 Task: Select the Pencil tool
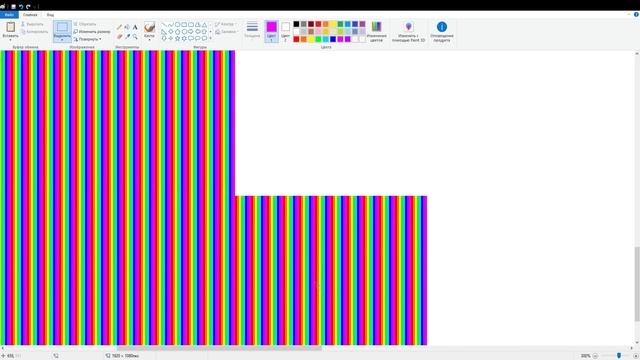[120, 27]
